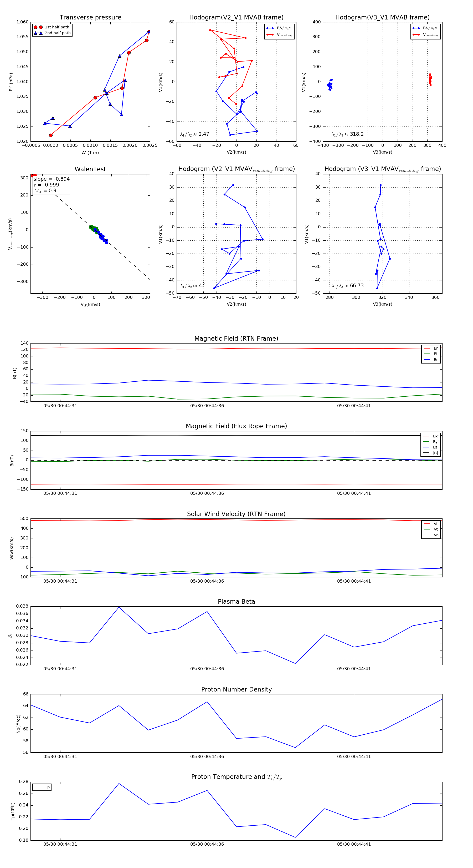
Task: Select the "Pt' (nPa)" y-axis label
Action: point(11,82)
